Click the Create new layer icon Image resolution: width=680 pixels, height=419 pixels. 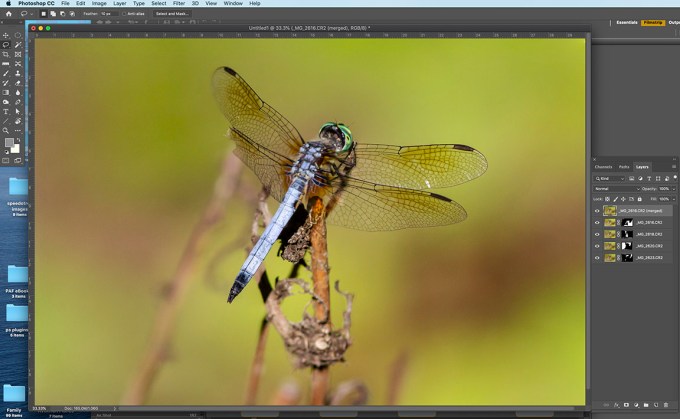[656, 405]
